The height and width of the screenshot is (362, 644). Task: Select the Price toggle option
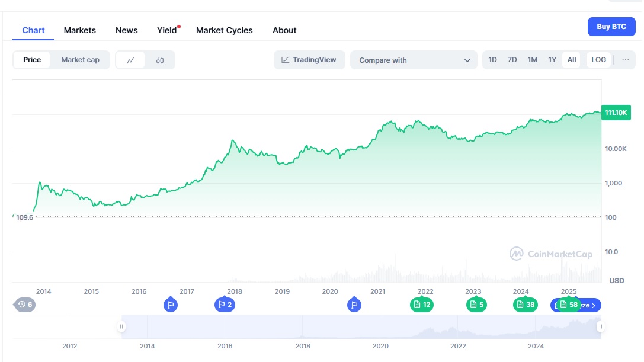32,60
